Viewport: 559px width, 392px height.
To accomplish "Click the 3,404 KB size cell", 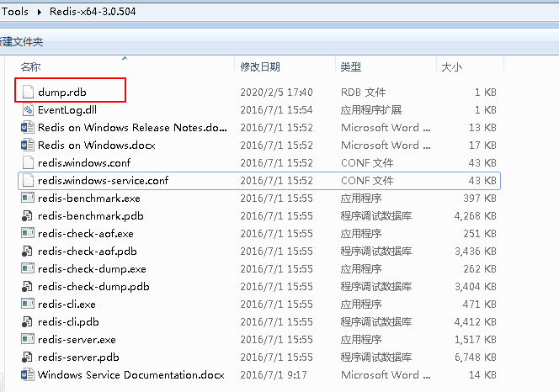I will click(476, 287).
